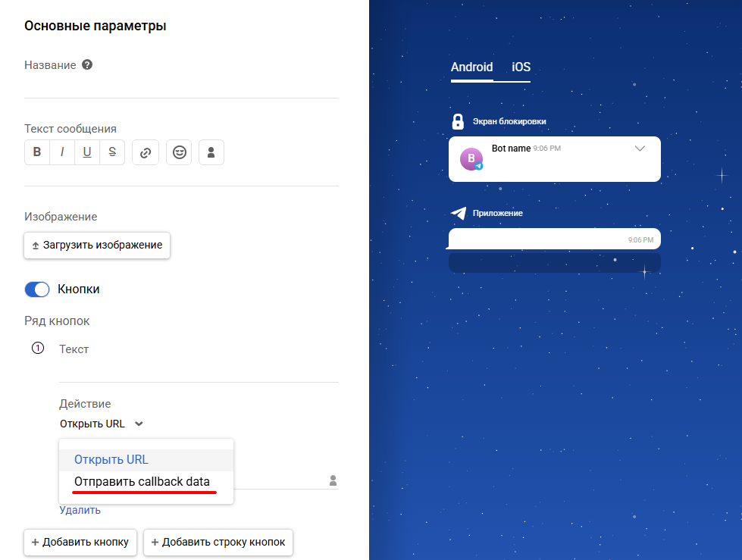Apply italic formatting to message text
The height and width of the screenshot is (560, 742).
click(x=62, y=152)
